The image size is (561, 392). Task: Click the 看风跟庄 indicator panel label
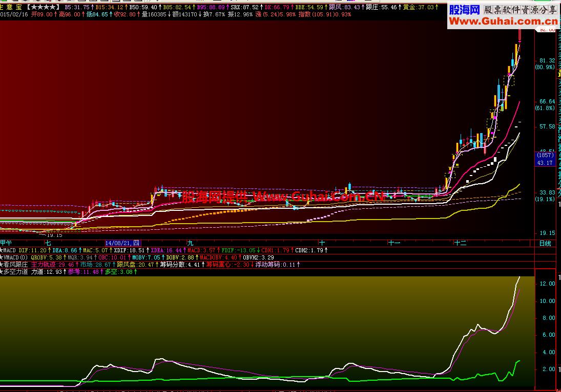pos(16,265)
